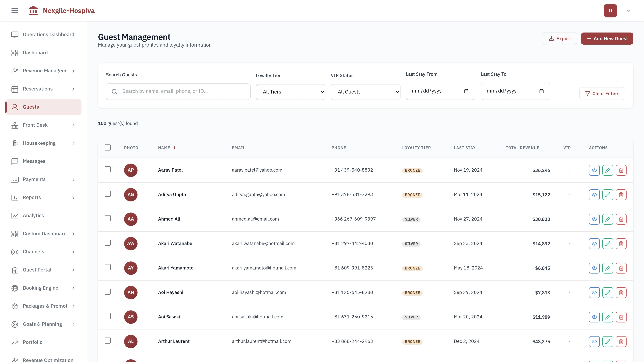Click the Add New Guest button
Viewport: 644px width, 362px height.
tap(607, 39)
